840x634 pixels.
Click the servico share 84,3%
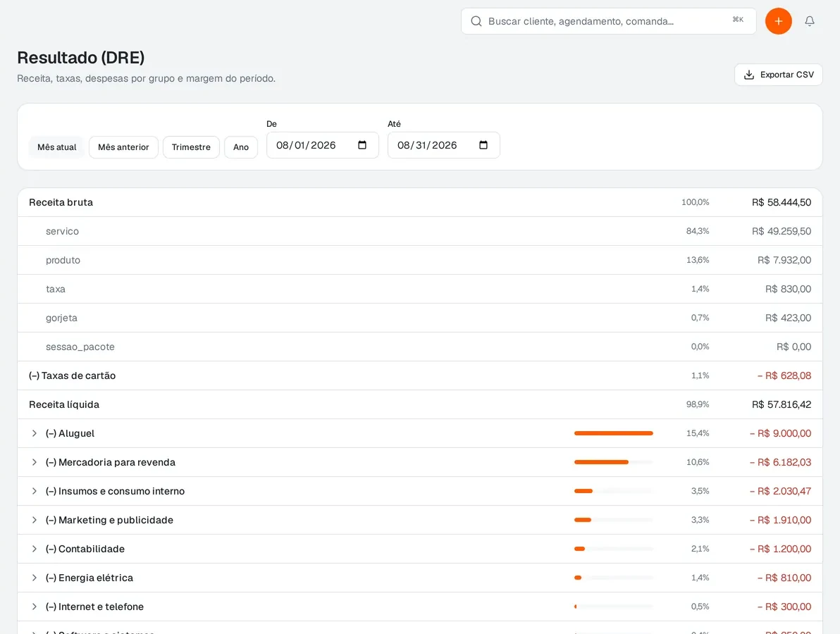[x=698, y=231]
